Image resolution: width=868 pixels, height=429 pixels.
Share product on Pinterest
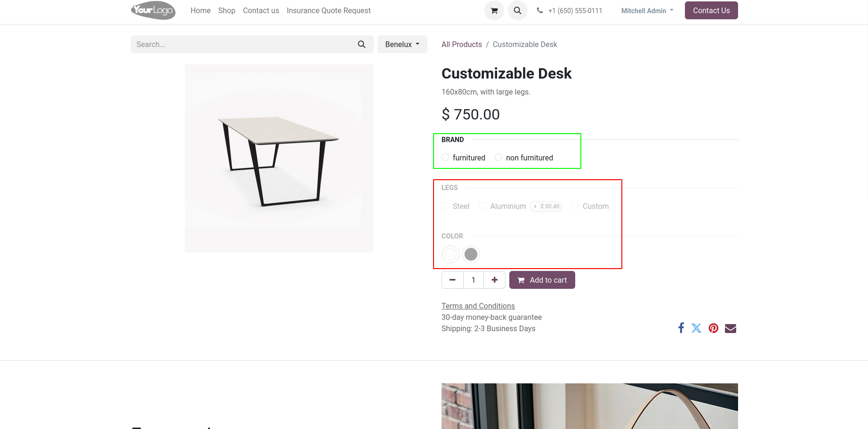tap(714, 328)
